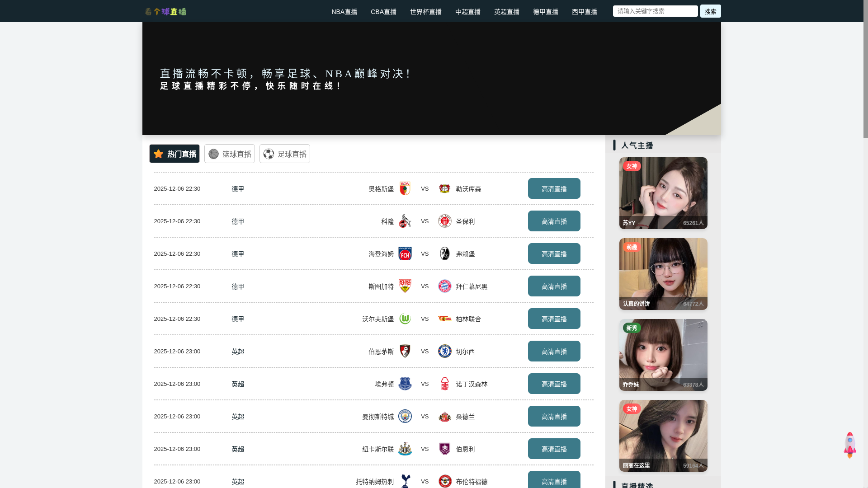Viewport: 868px width, 488px height.
Task: Watch 伯恩茅斯 vs 切尔西 高清直播
Action: (x=554, y=351)
